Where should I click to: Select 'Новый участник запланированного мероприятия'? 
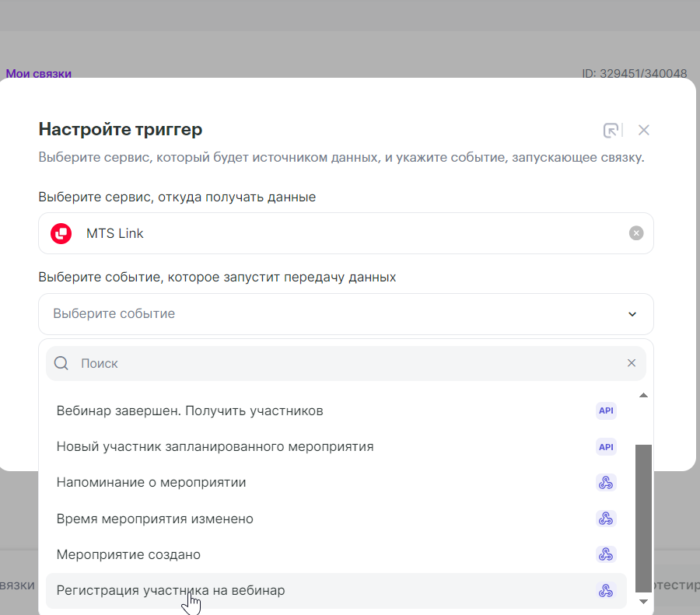(x=336, y=447)
